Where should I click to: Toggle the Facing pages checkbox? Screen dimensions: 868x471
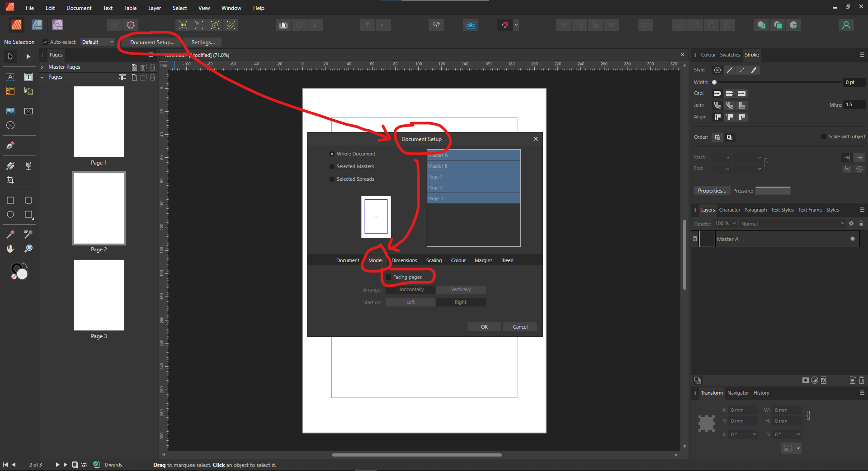tap(388, 277)
